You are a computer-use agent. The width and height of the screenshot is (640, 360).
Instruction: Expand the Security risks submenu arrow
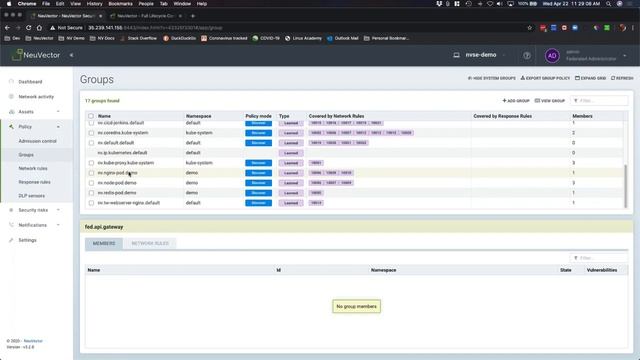coord(58,210)
